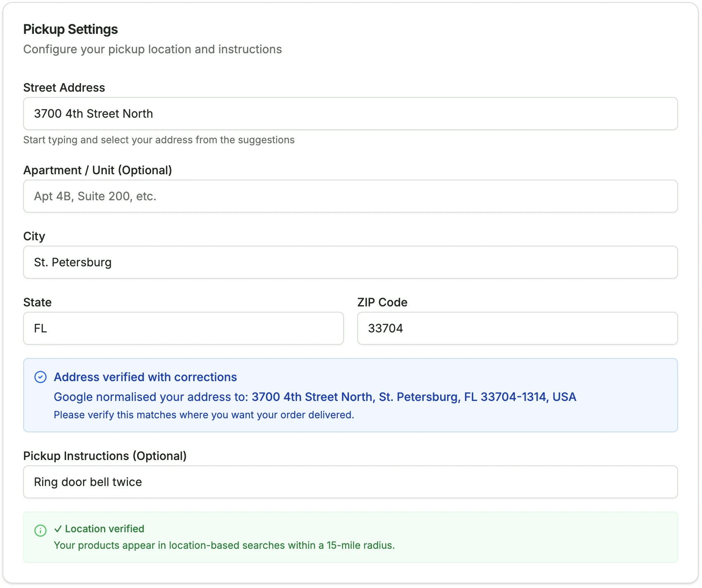Click the address suggestions helper text
Image resolution: width=702 pixels, height=588 pixels.
tap(159, 140)
